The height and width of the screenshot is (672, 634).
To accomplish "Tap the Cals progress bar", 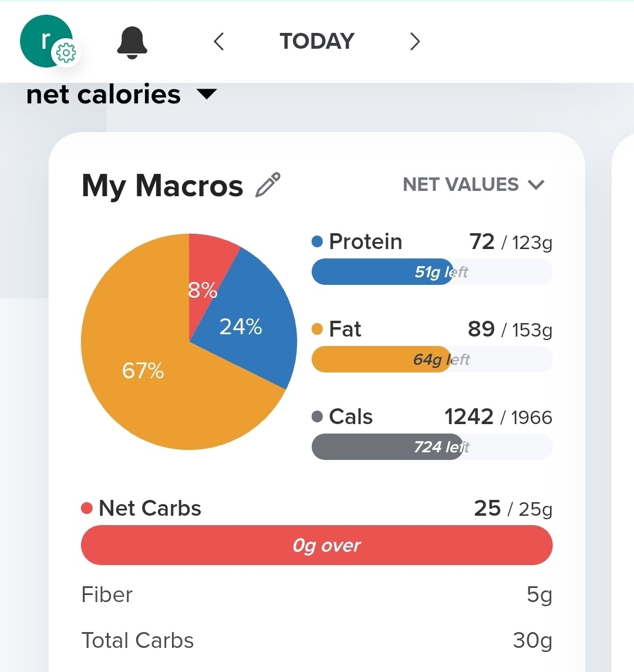I will pos(431,447).
